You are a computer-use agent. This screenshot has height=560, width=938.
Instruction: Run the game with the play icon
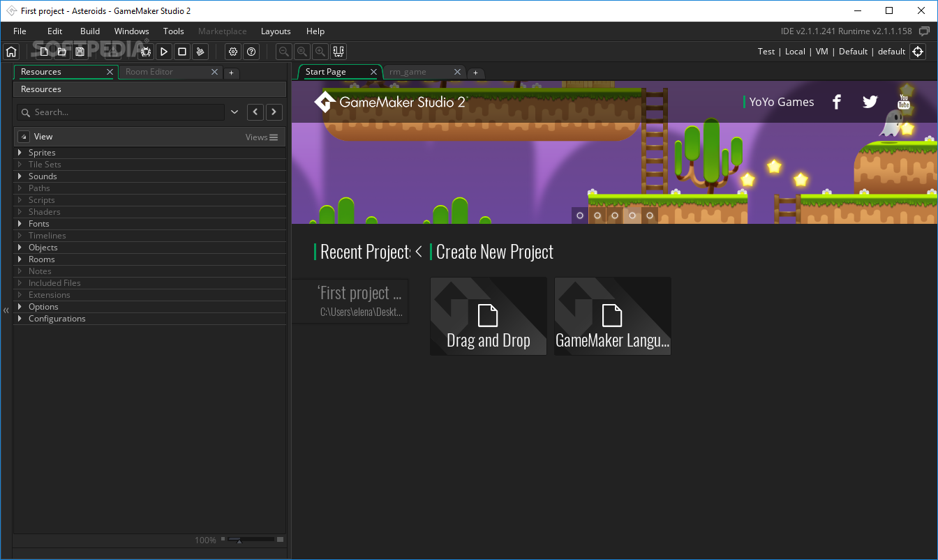[164, 52]
